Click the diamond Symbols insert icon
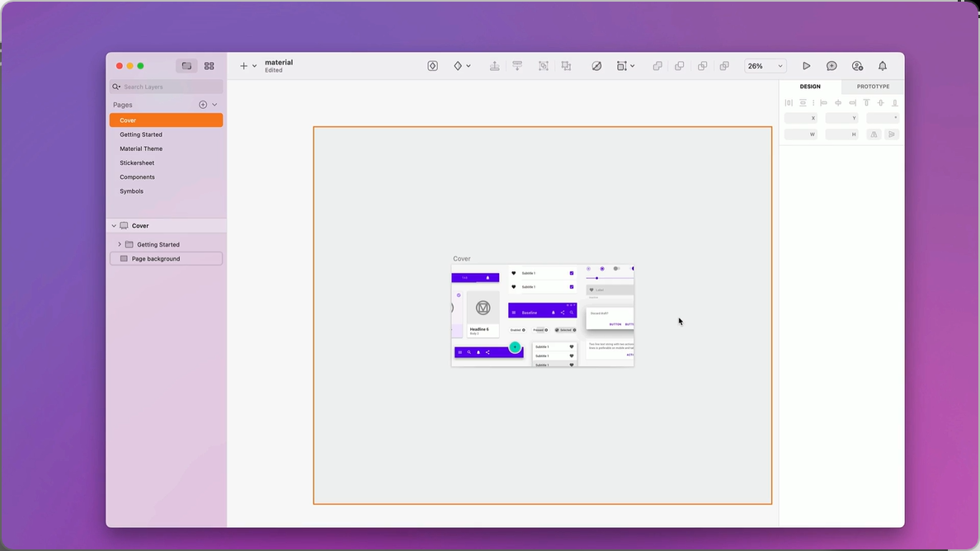Screen dimensions: 980x551 pyautogui.click(x=458, y=66)
